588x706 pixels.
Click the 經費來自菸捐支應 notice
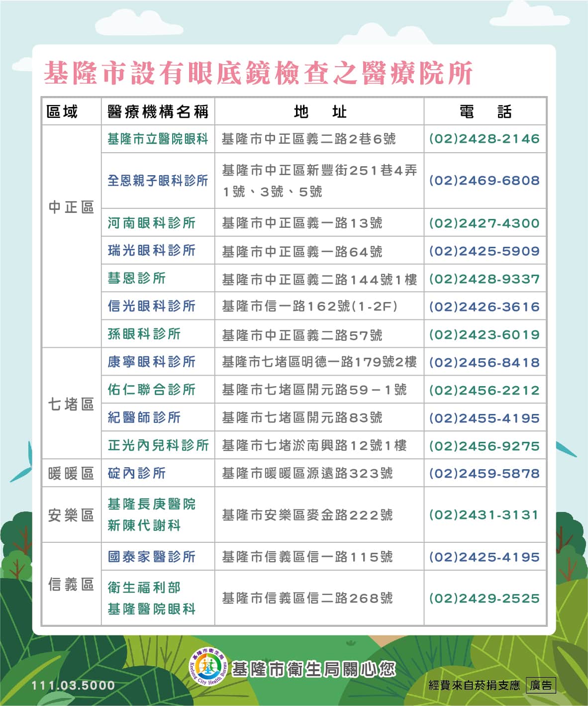tap(474, 685)
